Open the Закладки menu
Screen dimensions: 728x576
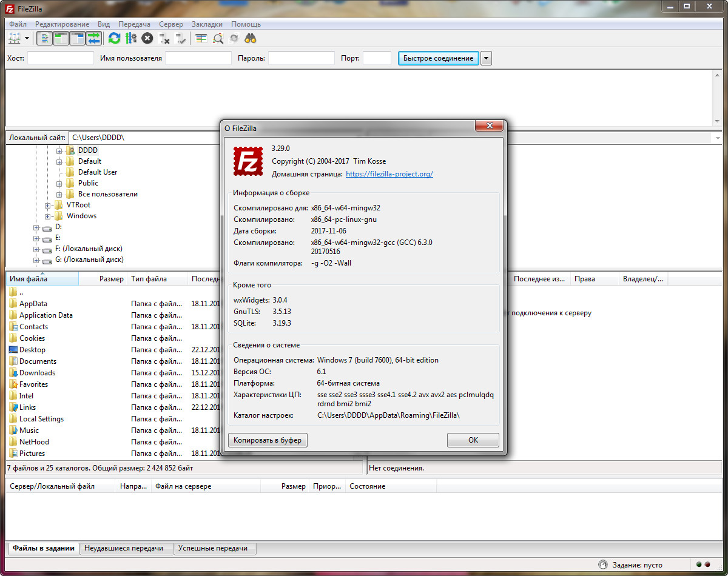click(207, 24)
